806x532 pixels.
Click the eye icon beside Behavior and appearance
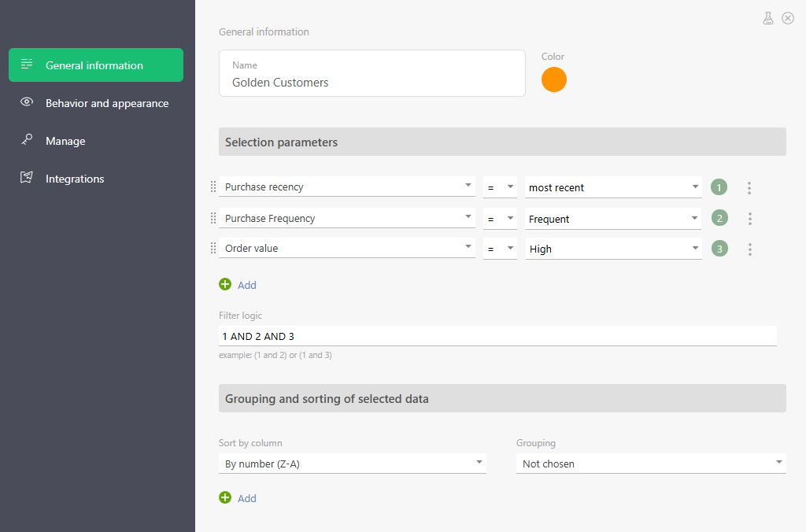[27, 102]
